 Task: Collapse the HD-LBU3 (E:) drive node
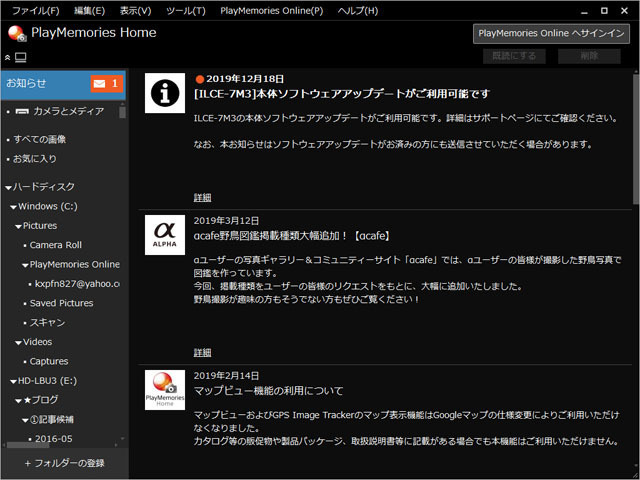click(13, 382)
